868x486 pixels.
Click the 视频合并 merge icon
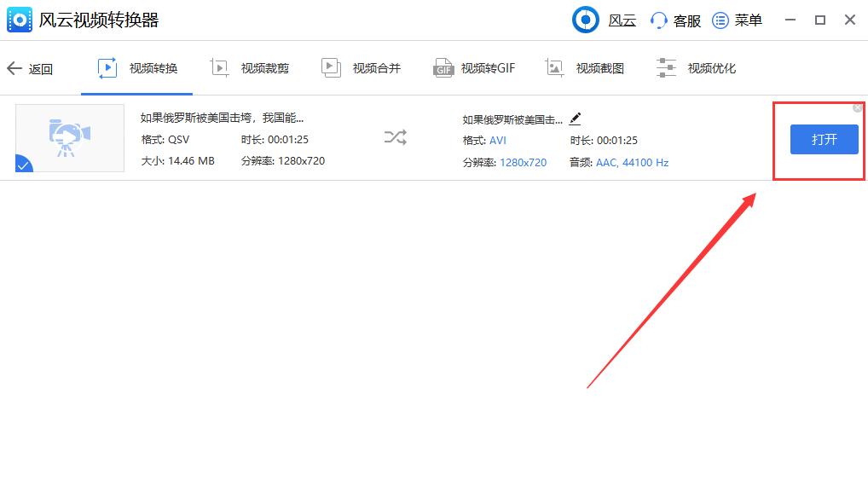coord(331,68)
